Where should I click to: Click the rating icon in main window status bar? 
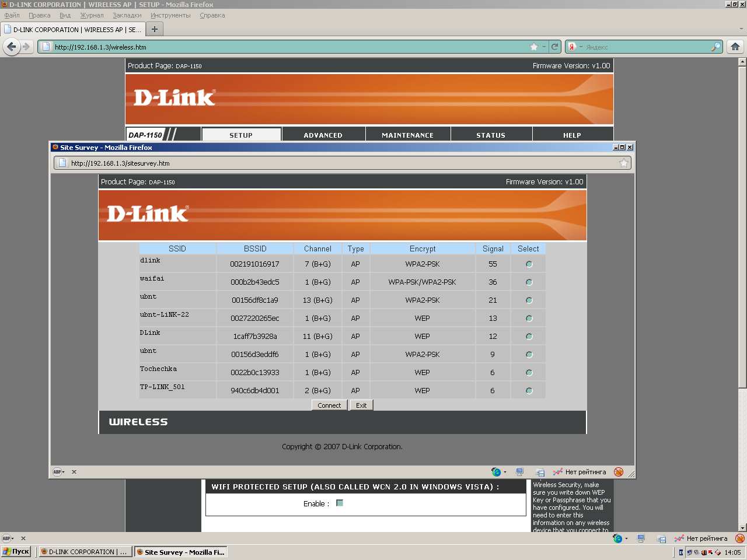679,538
